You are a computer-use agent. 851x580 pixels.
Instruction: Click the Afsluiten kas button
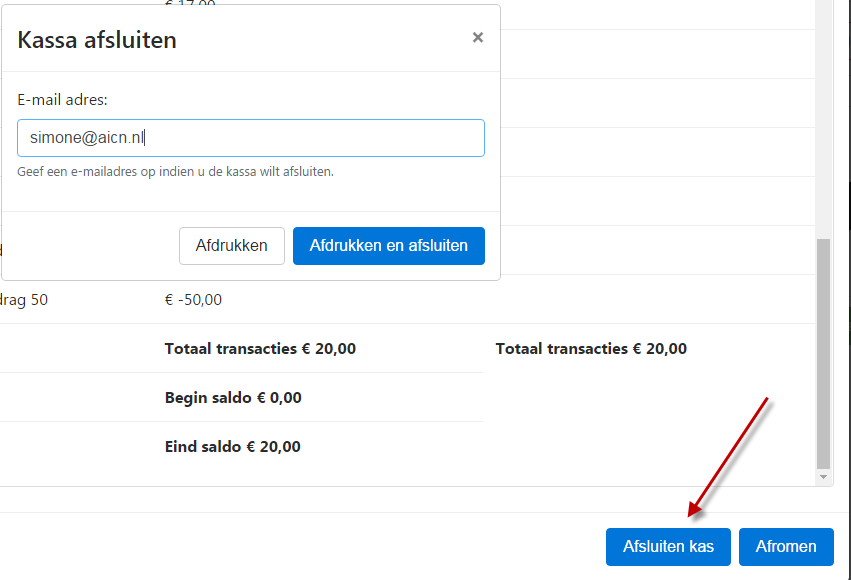(668, 546)
